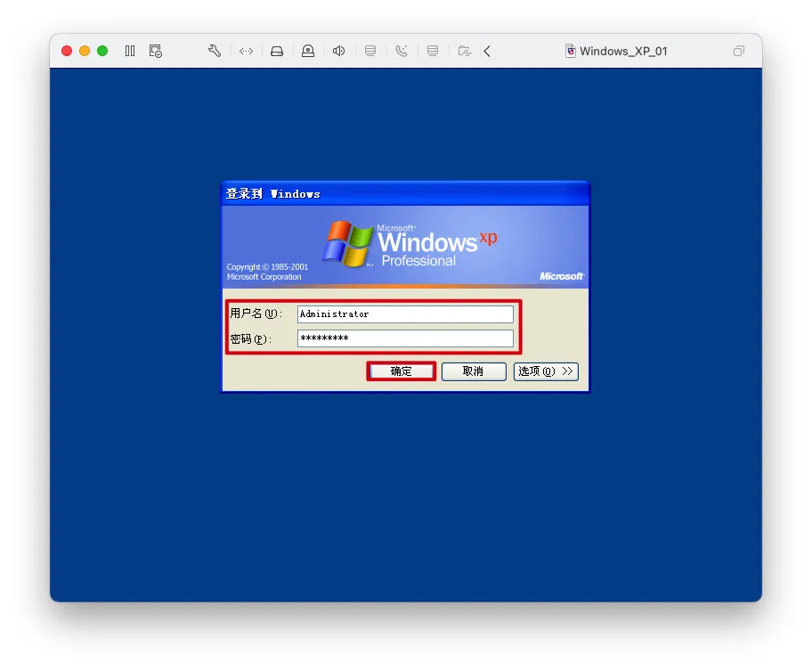Viewport: 812px width, 668px height.
Task: Close the VM window with red button
Action: tap(66, 51)
